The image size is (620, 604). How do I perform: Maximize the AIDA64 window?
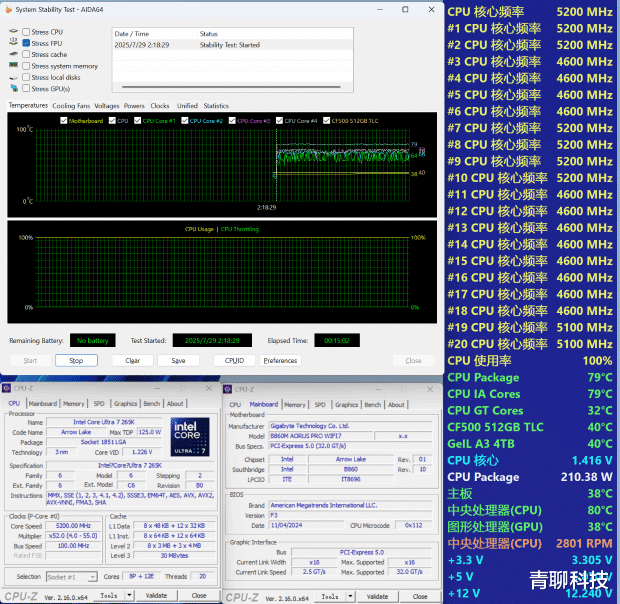pos(405,9)
